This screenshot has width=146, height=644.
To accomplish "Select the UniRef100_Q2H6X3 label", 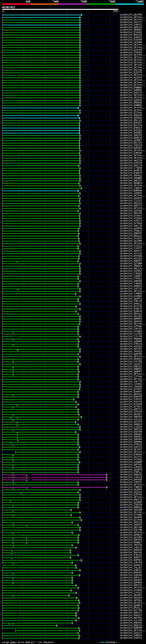I will [x=131, y=565].
